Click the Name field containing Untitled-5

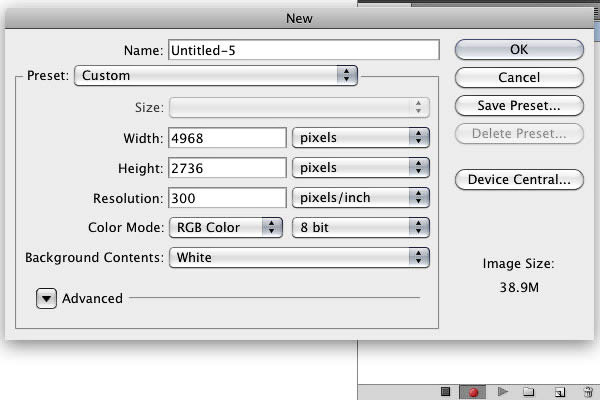304,50
